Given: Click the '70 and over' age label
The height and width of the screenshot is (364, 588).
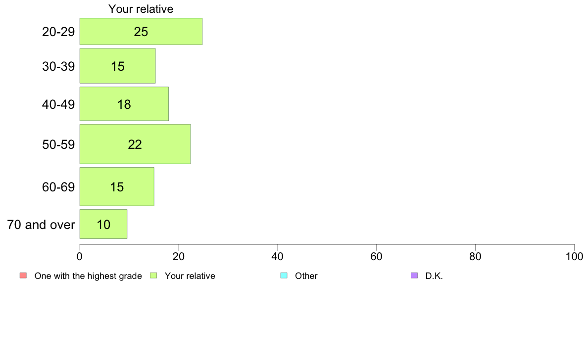Looking at the screenshot, I should 41,225.
